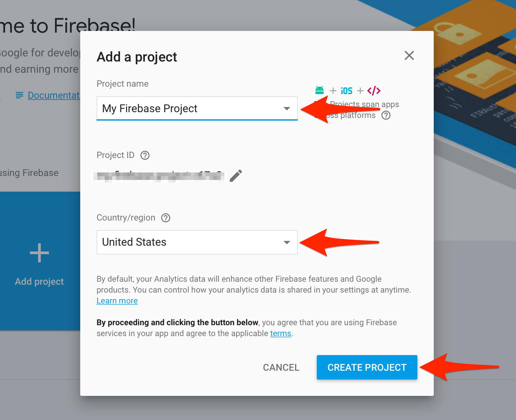Image resolution: width=516 pixels, height=420 pixels.
Task: Click the Documentation lines icon
Action: pyautogui.click(x=20, y=95)
